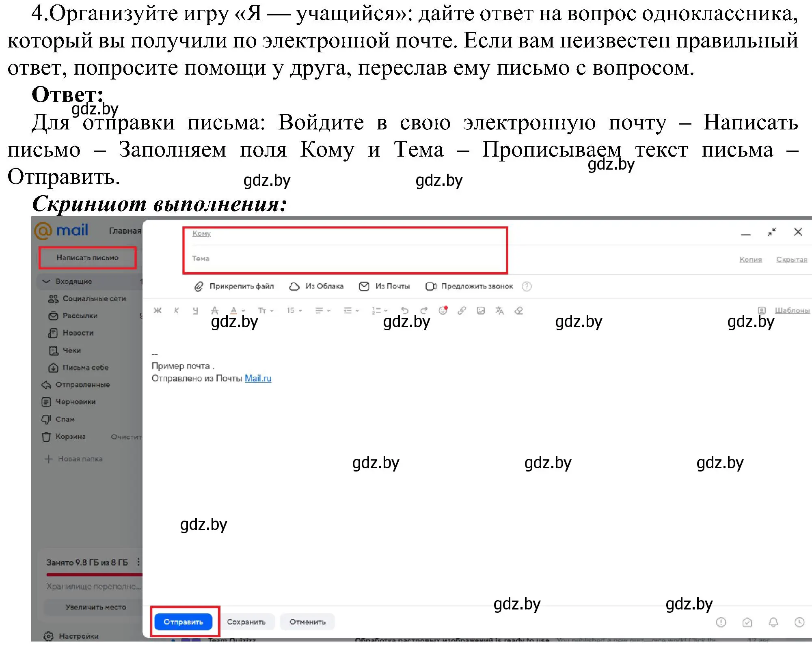This screenshot has width=812, height=646.
Task: Click the templates icon beside Шаблоны
Action: click(x=762, y=310)
